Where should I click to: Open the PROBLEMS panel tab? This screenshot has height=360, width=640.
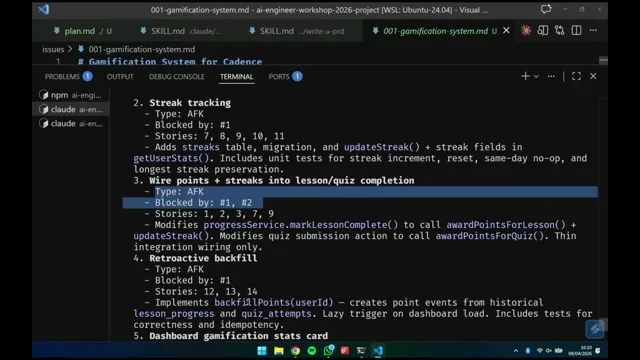(x=68, y=77)
